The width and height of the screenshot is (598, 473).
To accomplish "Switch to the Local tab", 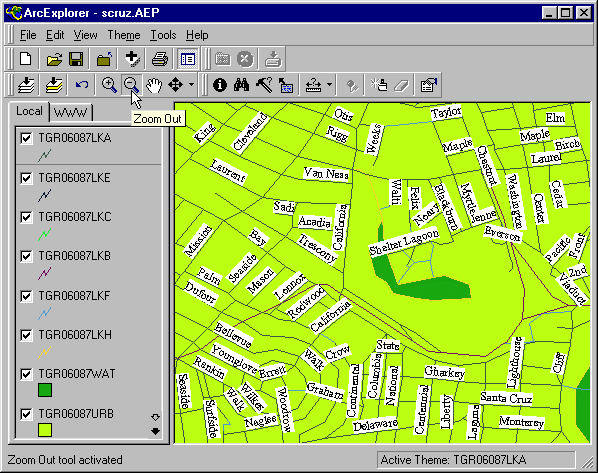I will (x=29, y=111).
